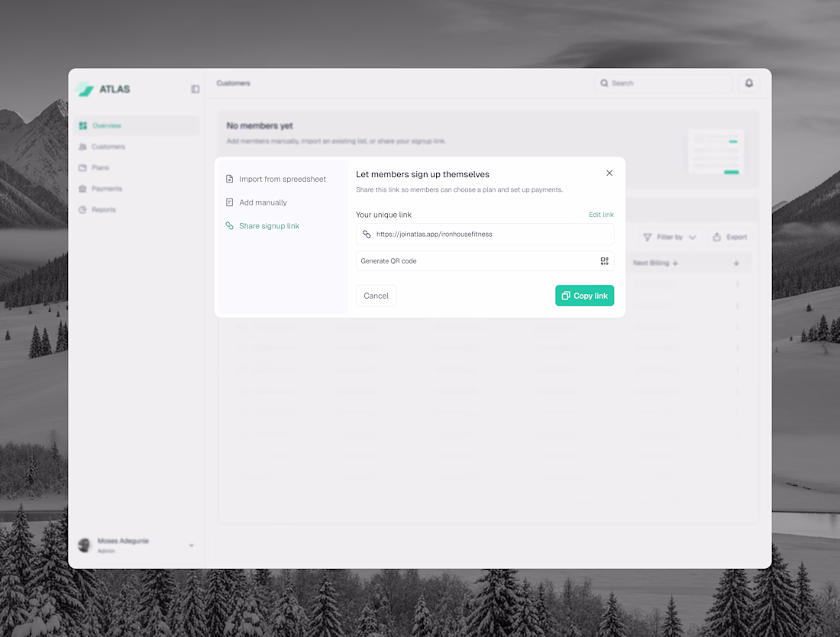840x637 pixels.
Task: Click the Export icon
Action: (717, 237)
